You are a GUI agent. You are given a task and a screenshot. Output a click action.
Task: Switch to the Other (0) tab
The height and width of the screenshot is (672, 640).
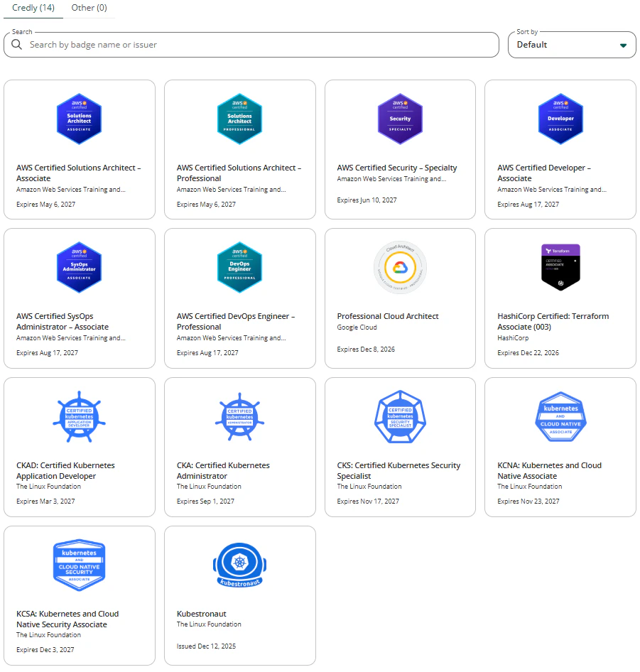(x=90, y=8)
